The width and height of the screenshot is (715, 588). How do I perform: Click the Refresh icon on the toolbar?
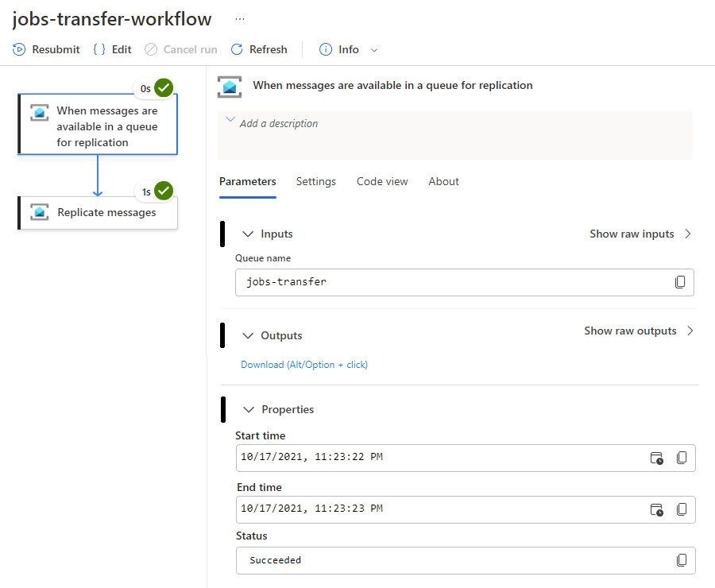(235, 49)
